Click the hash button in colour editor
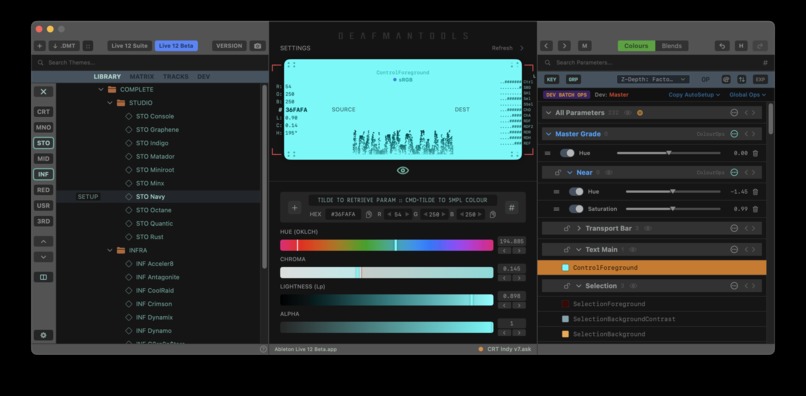 511,208
